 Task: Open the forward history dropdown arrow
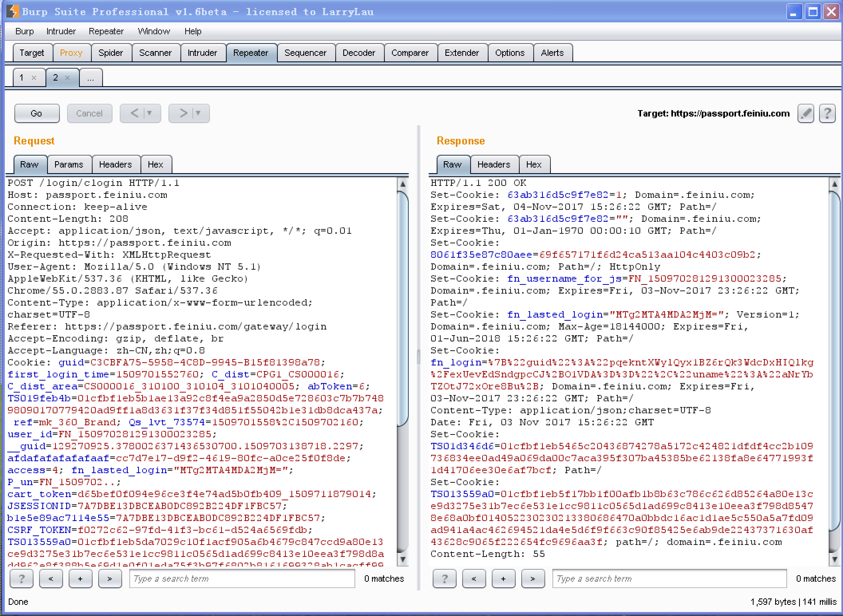tap(198, 113)
